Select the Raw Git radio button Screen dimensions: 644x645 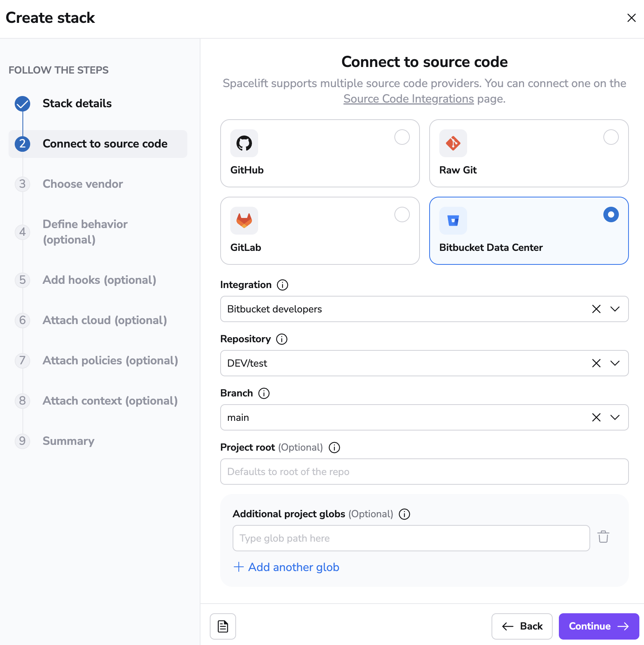[x=611, y=137]
